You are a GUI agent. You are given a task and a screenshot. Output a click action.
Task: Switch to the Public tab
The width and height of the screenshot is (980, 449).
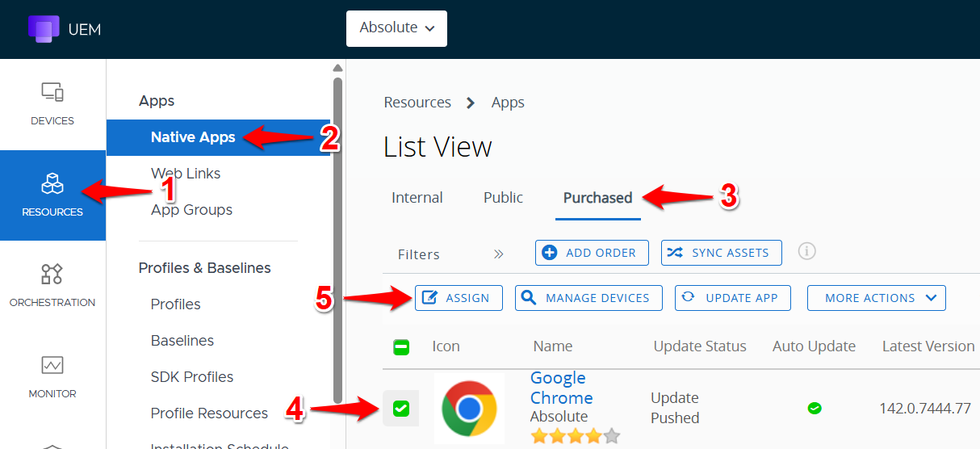pos(504,198)
